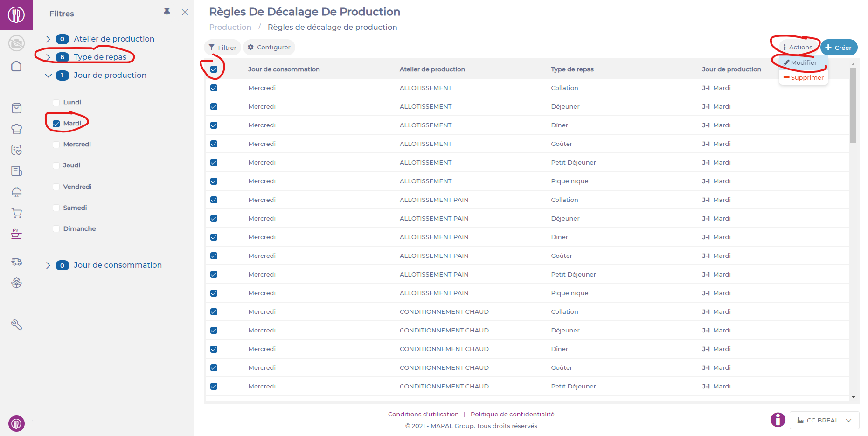Viewport: 868px width, 436px height.
Task: Open the document report sidebar icon
Action: [16, 171]
